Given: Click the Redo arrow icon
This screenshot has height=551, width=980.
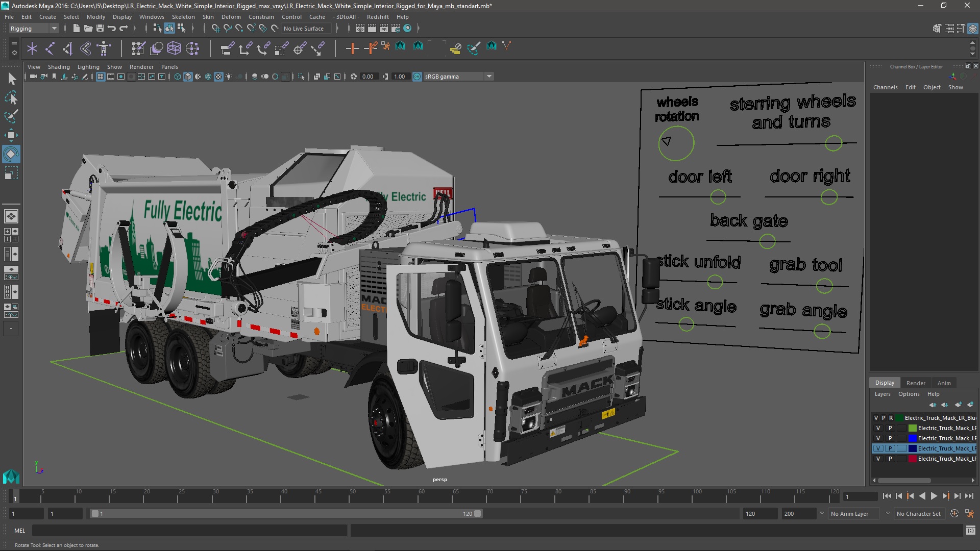Looking at the screenshot, I should (124, 29).
